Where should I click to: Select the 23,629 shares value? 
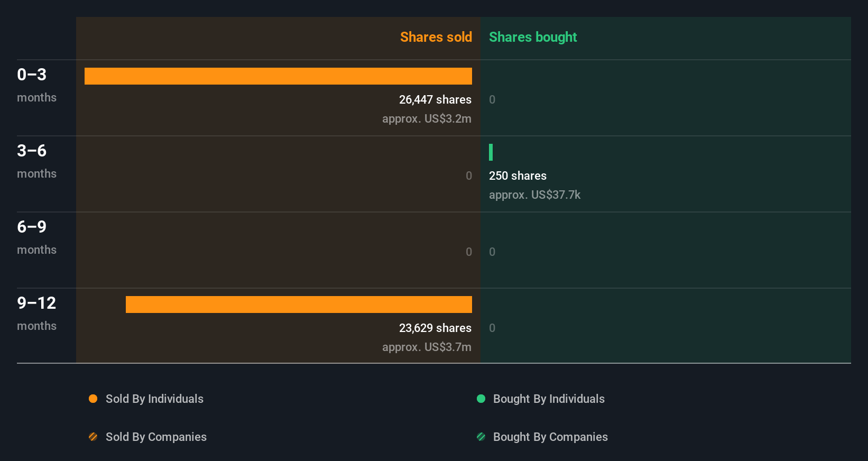pyautogui.click(x=435, y=328)
